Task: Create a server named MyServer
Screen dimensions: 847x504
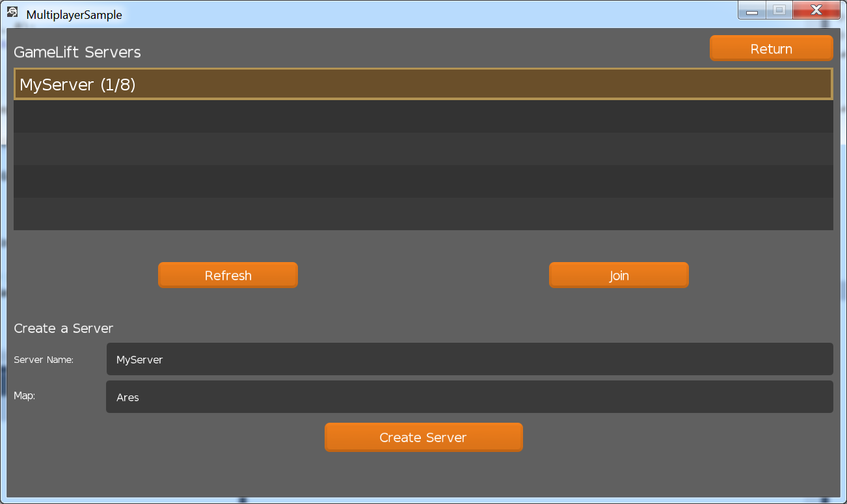Action: 423,436
